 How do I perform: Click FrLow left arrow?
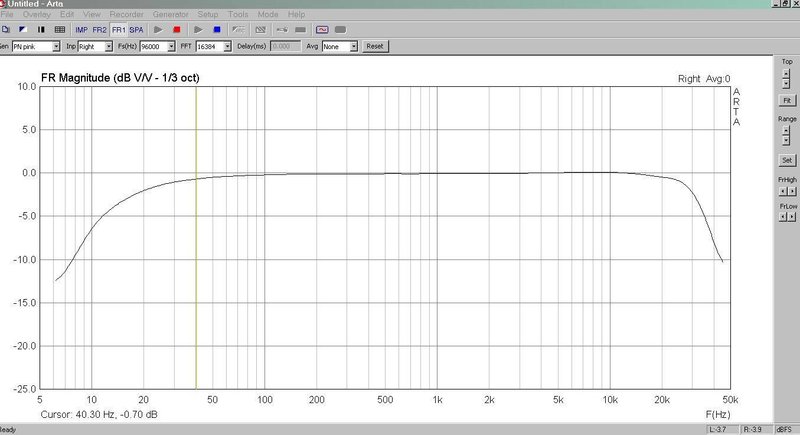coord(783,217)
